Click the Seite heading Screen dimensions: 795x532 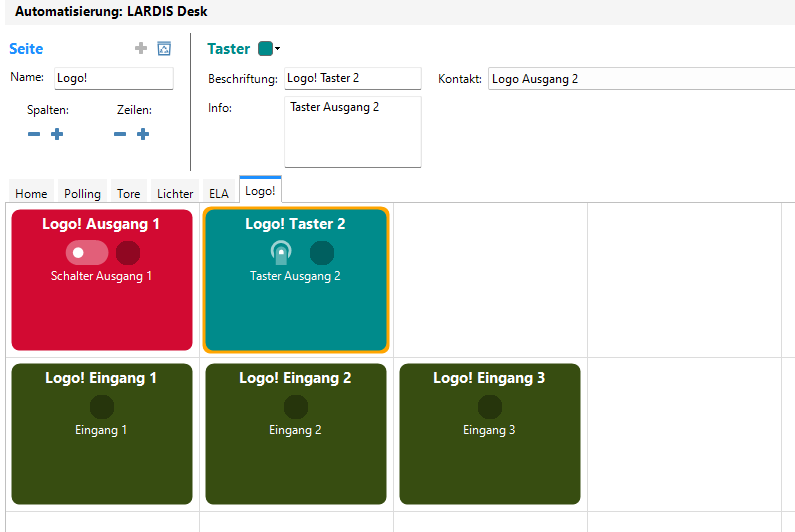[x=26, y=49]
